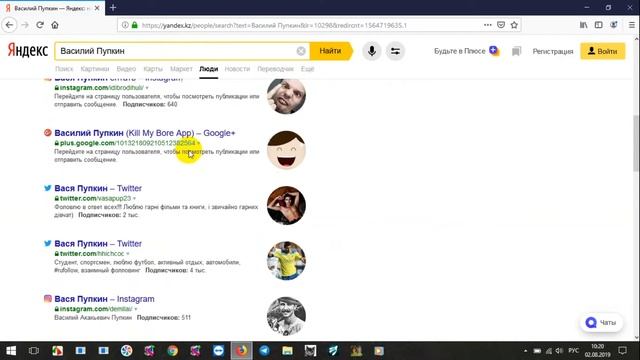The height and width of the screenshot is (360, 640).
Task: Switch to Маркет tab
Action: pos(181,69)
